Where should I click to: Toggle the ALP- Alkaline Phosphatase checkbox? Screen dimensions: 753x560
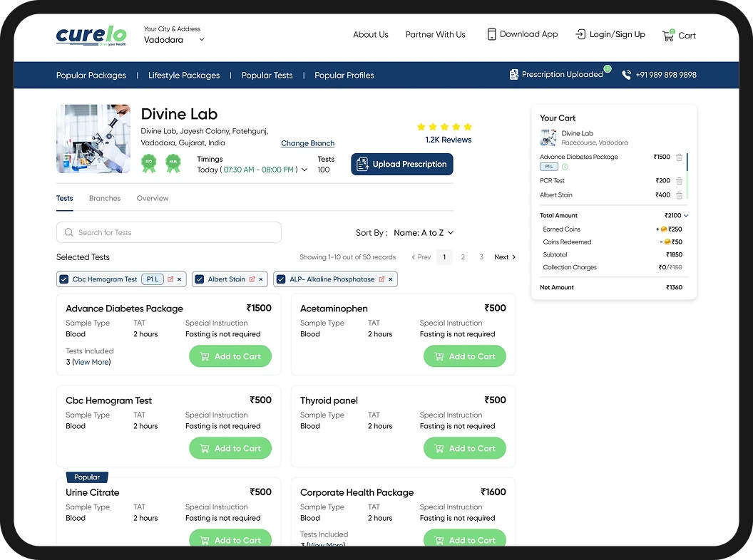pyautogui.click(x=281, y=279)
